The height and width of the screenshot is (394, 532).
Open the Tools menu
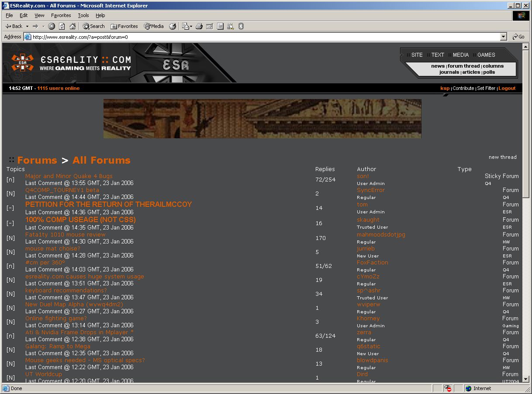83,15
